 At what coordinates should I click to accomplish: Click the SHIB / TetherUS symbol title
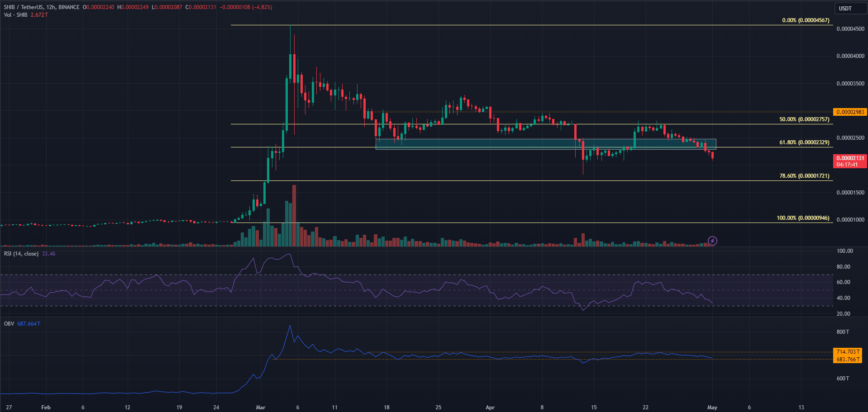click(42, 7)
